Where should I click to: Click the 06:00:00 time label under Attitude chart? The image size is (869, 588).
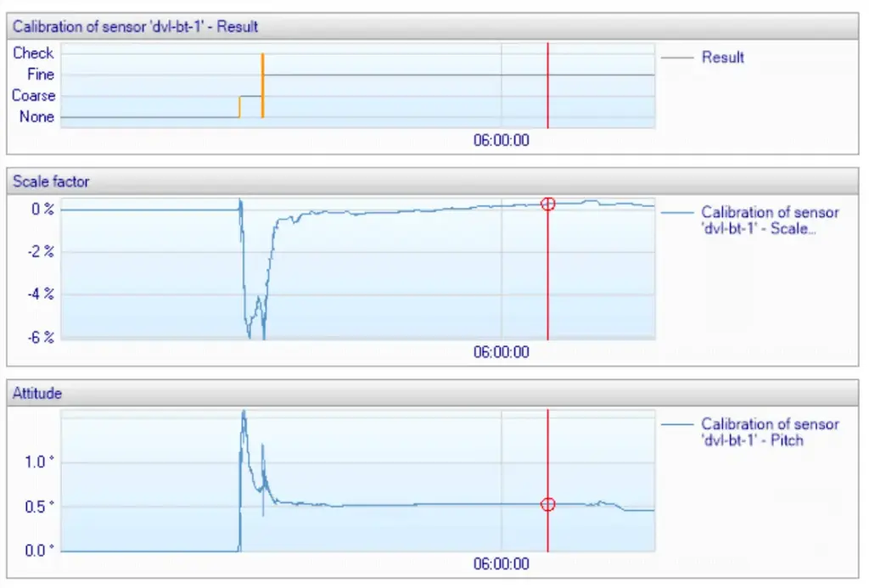point(501,564)
